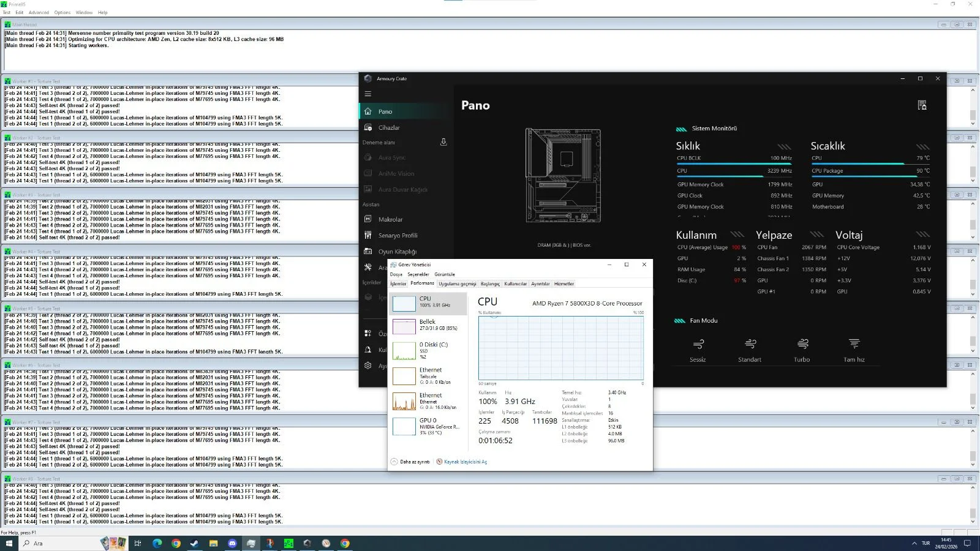Click the download icon beside Deneme alanı
The width and height of the screenshot is (980, 551).
pyautogui.click(x=443, y=142)
